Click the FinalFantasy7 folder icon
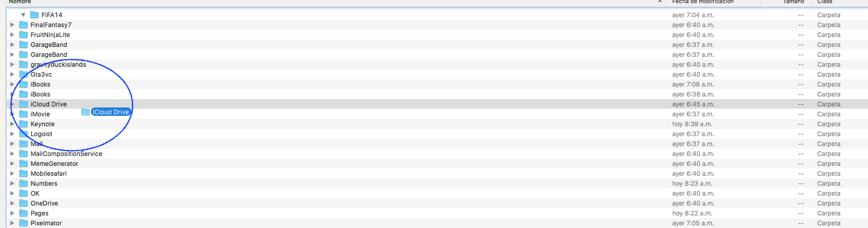The image size is (868, 228). tap(23, 25)
